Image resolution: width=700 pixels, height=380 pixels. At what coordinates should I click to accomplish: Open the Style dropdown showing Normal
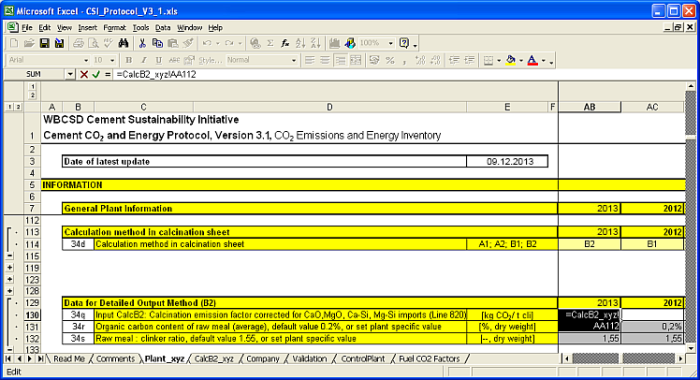(x=294, y=60)
